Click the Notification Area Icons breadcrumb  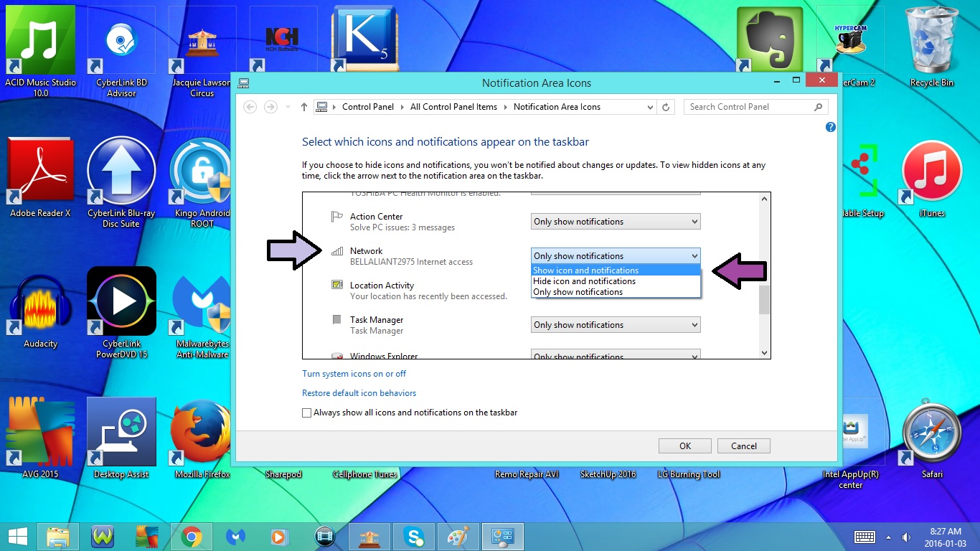[557, 107]
